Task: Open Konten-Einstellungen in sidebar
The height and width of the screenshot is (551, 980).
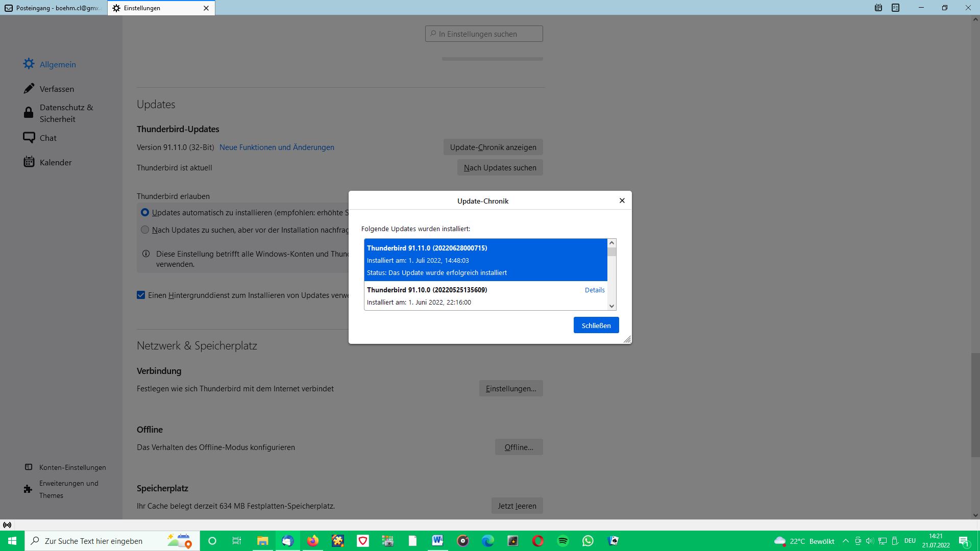Action: [72, 467]
